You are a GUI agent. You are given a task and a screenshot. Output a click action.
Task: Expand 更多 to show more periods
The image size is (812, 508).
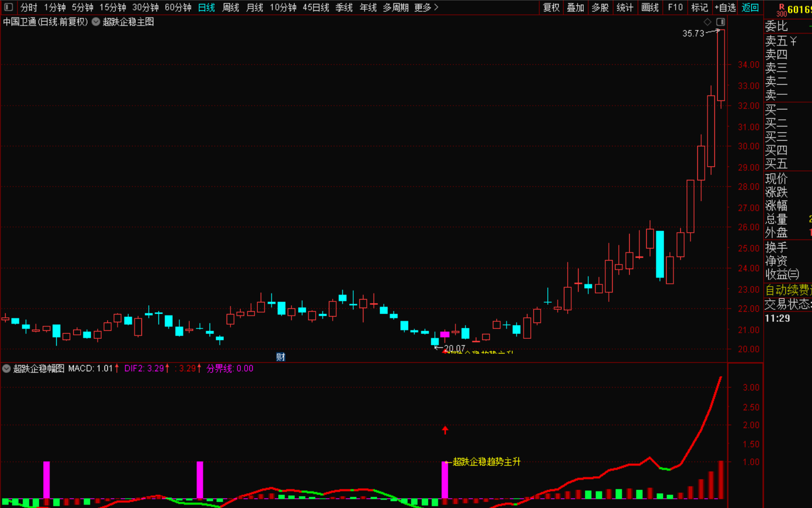[x=426, y=7]
